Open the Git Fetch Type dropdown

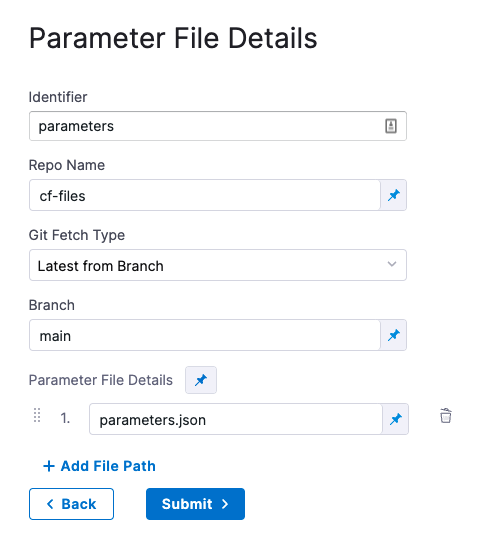tap(218, 265)
